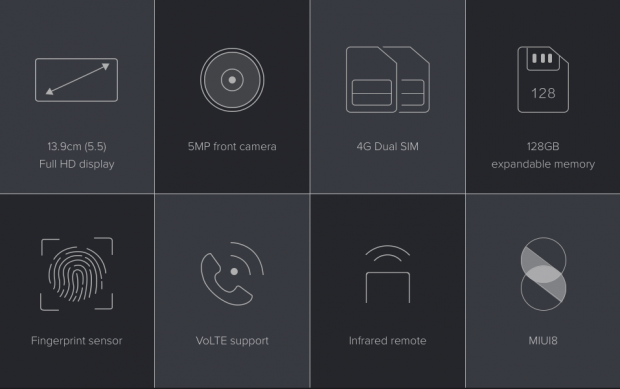
Task: Click the front SIM card's chip contact
Action: pyautogui.click(x=372, y=93)
